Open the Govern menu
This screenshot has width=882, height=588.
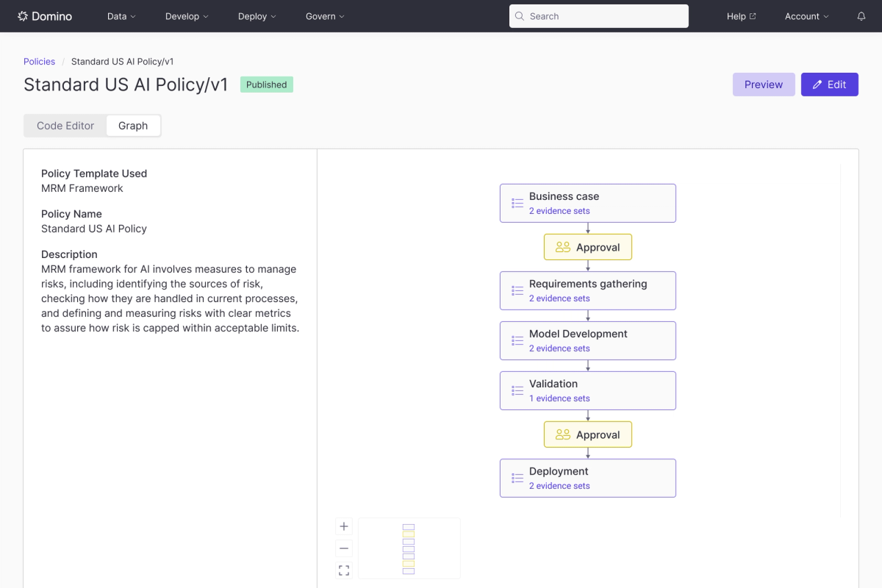324,15
